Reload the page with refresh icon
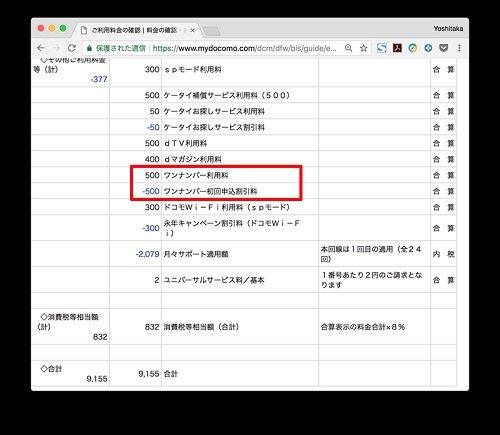Screen dimensions: 500x435 pyautogui.click(x=72, y=48)
